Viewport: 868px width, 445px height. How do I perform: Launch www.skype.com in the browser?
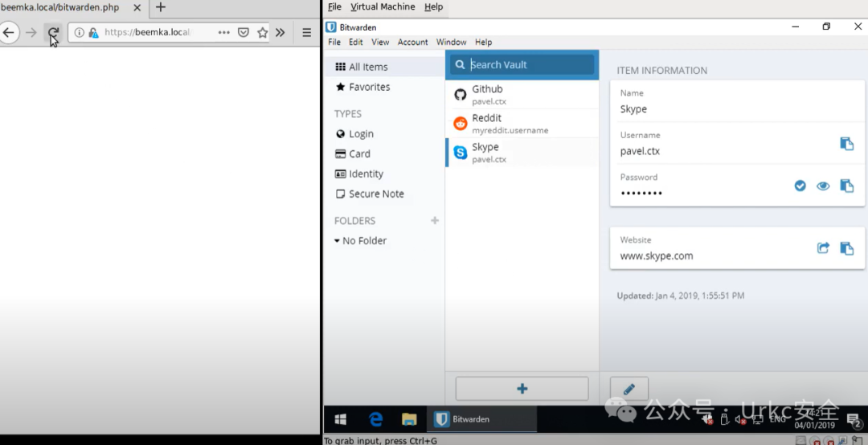(823, 248)
